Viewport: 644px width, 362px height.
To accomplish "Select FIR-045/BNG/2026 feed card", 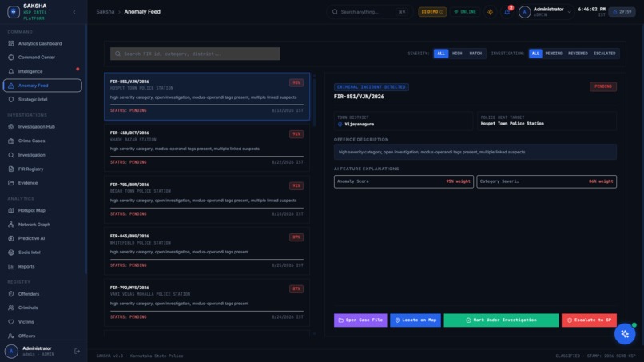I will 207,251.
